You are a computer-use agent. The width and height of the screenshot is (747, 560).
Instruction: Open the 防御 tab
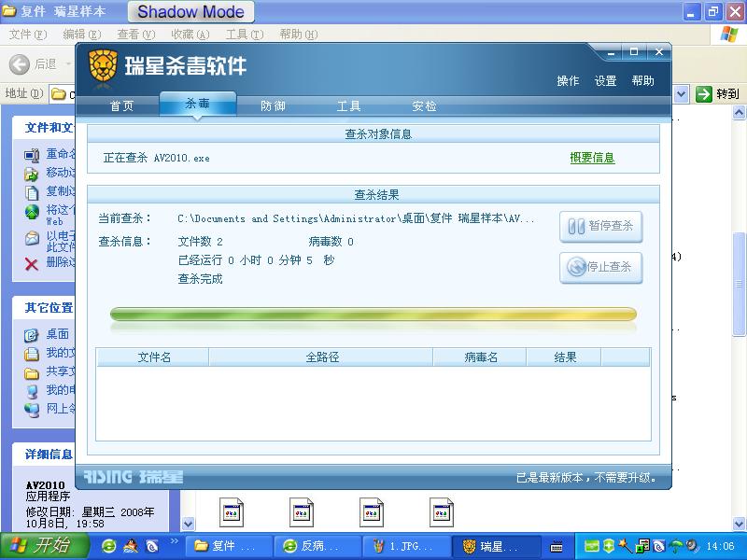click(x=273, y=105)
